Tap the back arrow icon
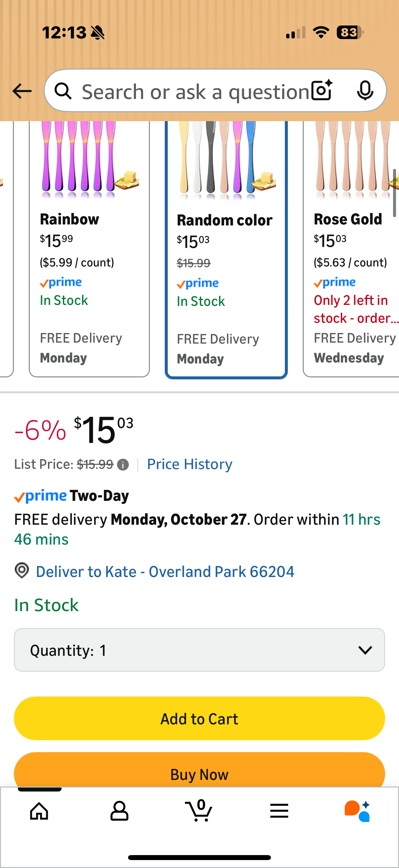 [22, 91]
